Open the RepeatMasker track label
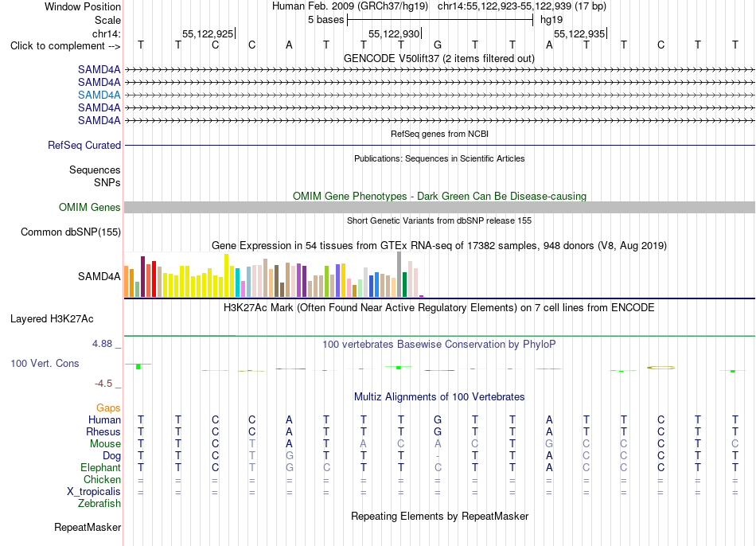756x546 pixels. (x=88, y=527)
